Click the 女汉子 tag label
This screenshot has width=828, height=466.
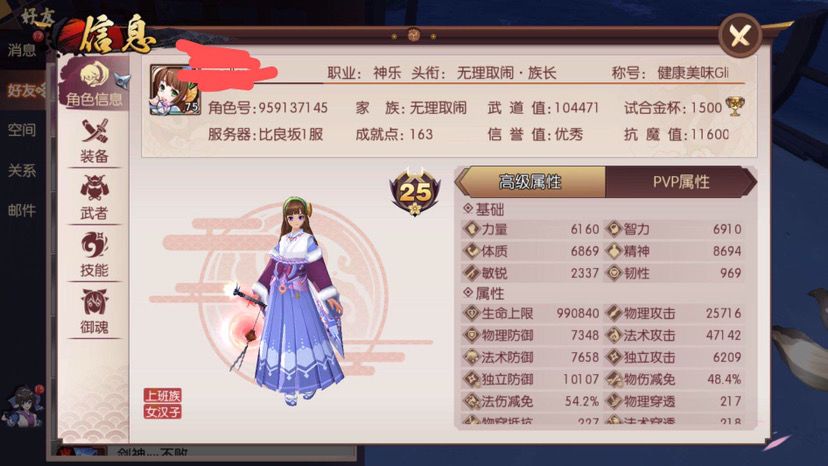click(x=163, y=411)
